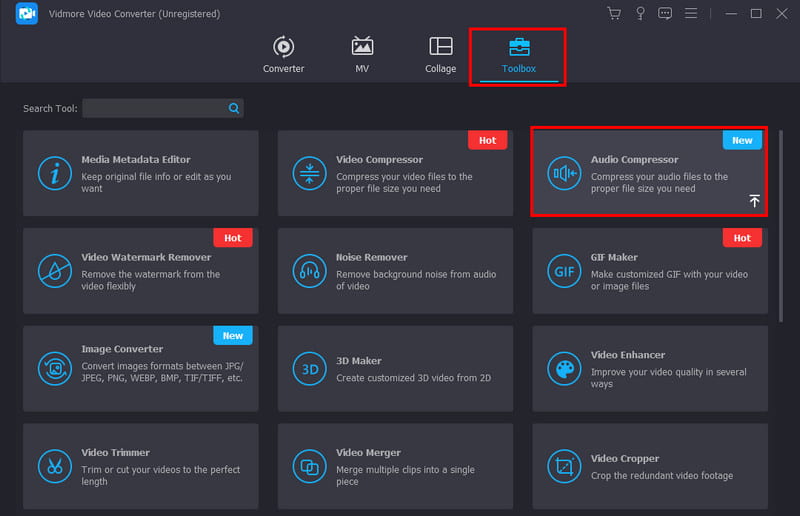Screen dimensions: 800x516
Task: Switch to the Converter tab
Action: (x=283, y=55)
